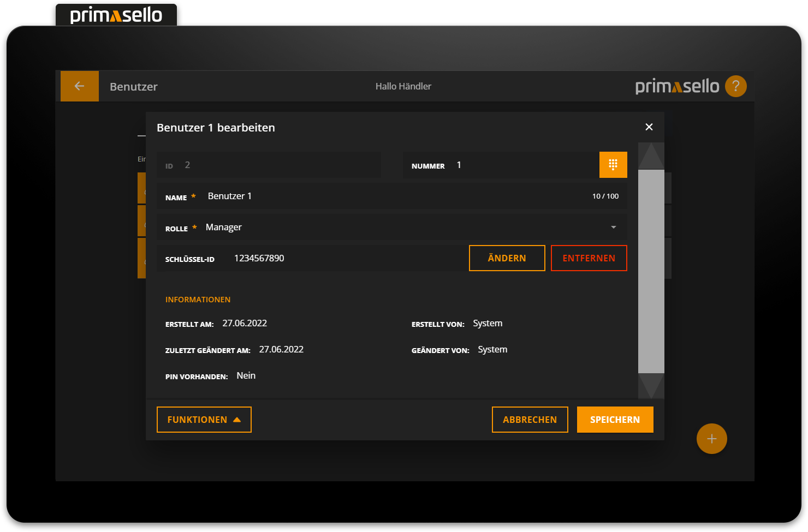This screenshot has height=532, width=808.
Task: Click the primasello logo in the app header
Action: click(x=677, y=86)
